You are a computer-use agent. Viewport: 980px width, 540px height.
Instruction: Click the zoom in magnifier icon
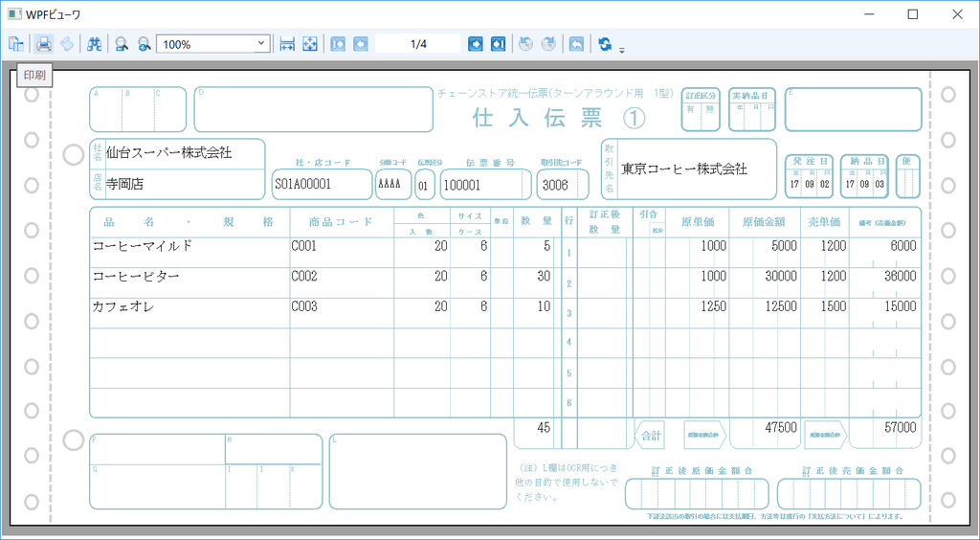pyautogui.click(x=145, y=44)
